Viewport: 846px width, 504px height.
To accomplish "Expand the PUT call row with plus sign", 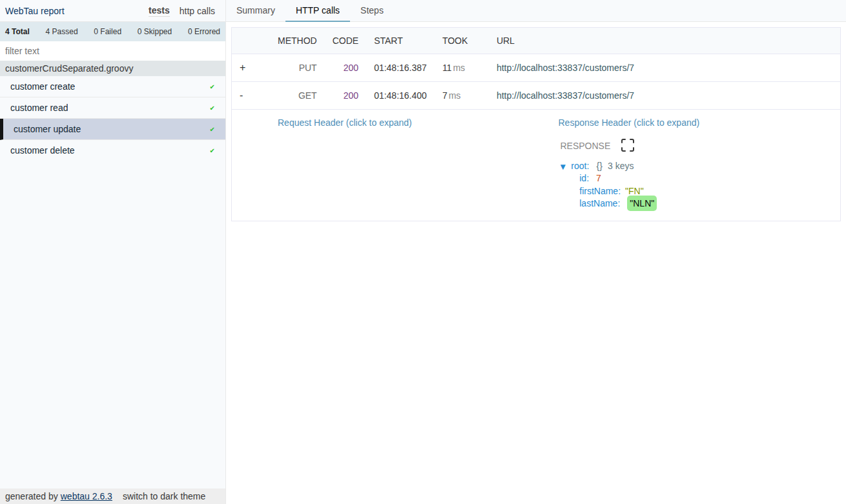I will click(x=243, y=68).
